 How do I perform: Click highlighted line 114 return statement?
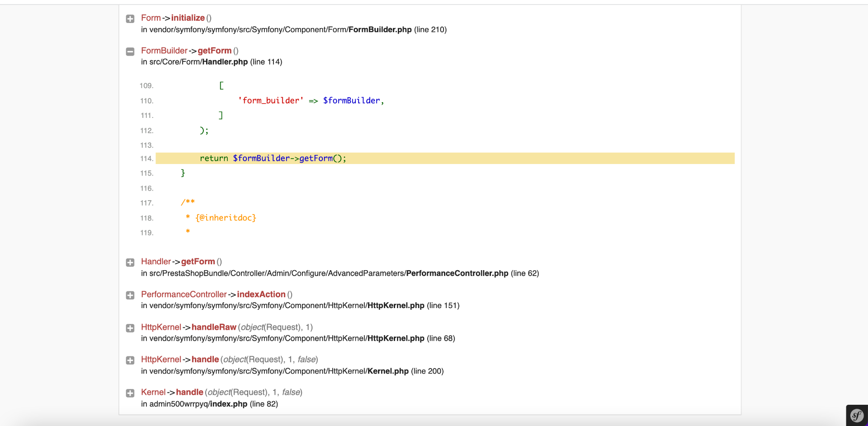click(x=445, y=158)
